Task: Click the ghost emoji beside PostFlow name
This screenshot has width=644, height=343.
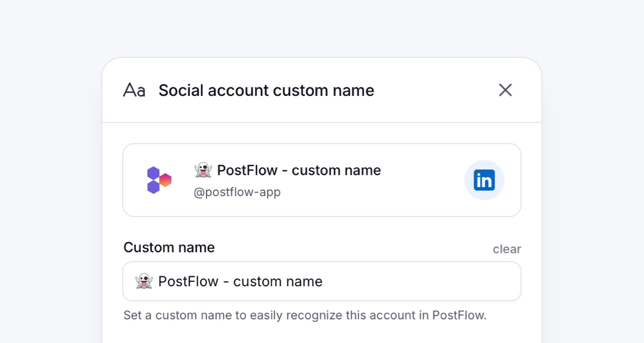Action: click(x=203, y=170)
